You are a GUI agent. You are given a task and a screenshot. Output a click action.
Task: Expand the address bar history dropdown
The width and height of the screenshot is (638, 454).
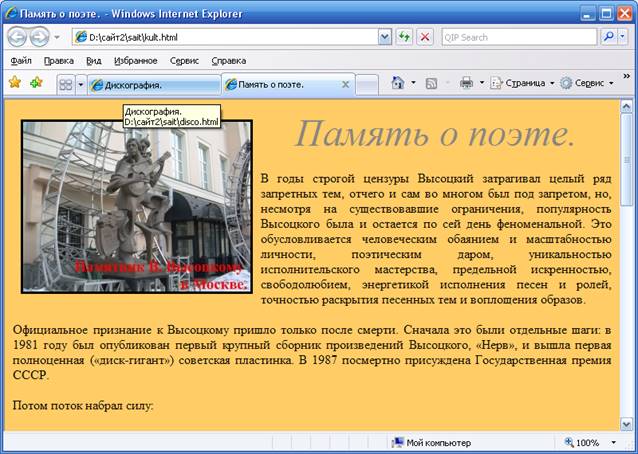point(385,37)
